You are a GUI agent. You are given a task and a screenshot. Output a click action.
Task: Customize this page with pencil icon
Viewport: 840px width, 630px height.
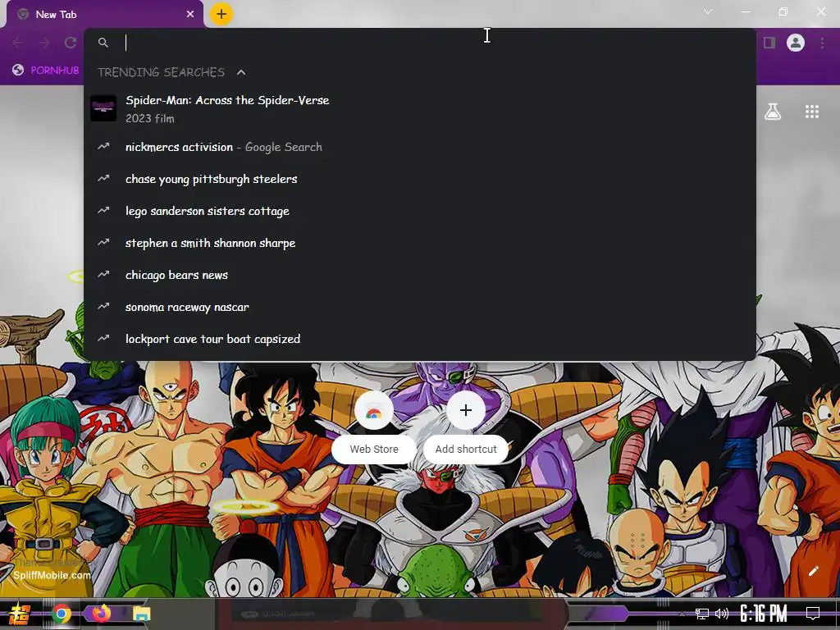point(814,571)
